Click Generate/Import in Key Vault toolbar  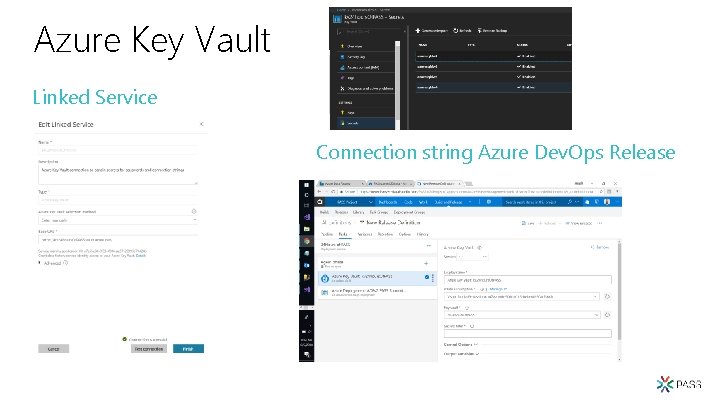click(431, 31)
